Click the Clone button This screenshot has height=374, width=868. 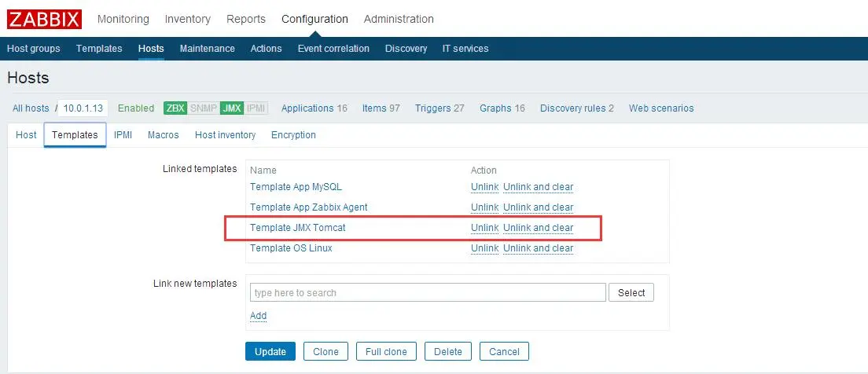pyautogui.click(x=325, y=351)
